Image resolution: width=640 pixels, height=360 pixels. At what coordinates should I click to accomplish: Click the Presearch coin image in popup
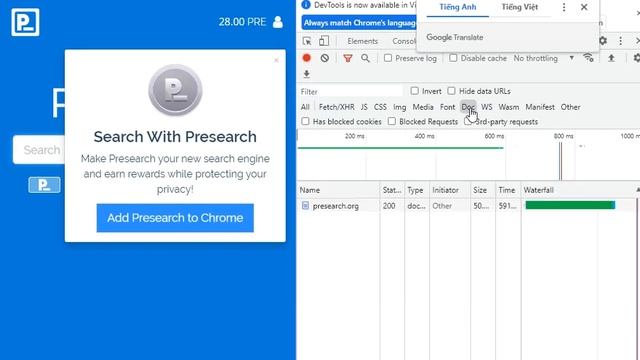click(x=175, y=90)
